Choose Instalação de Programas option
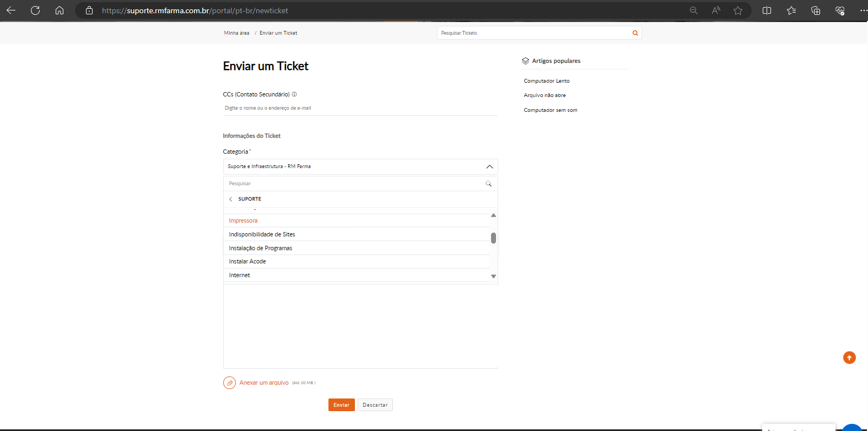This screenshot has width=868, height=431. [260, 248]
